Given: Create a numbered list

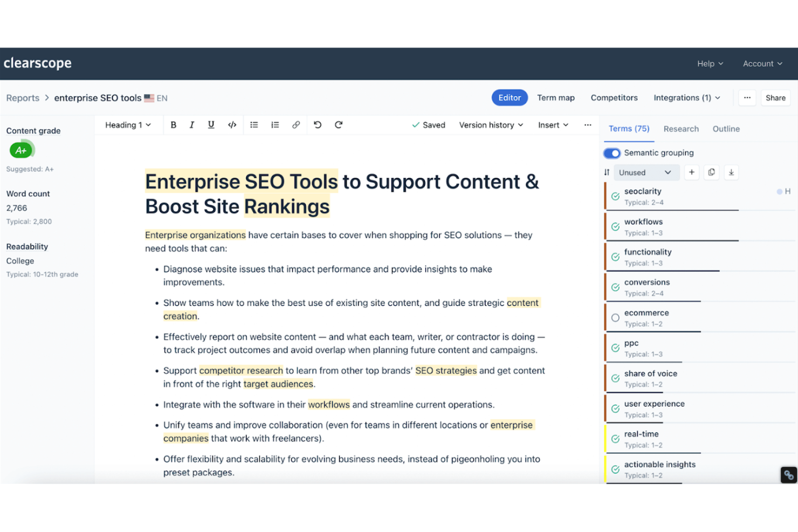Looking at the screenshot, I should point(275,125).
